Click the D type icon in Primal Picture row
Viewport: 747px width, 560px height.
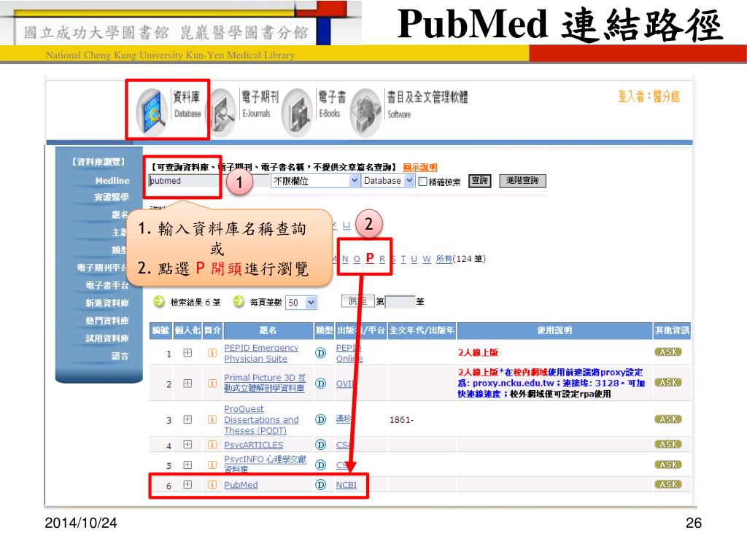tap(321, 384)
